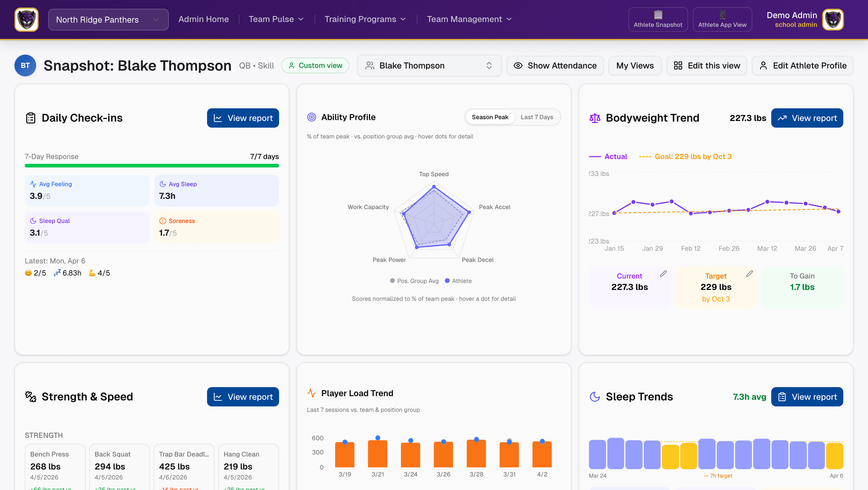Go to Admin Home
The height and width of the screenshot is (490, 868).
tap(203, 19)
